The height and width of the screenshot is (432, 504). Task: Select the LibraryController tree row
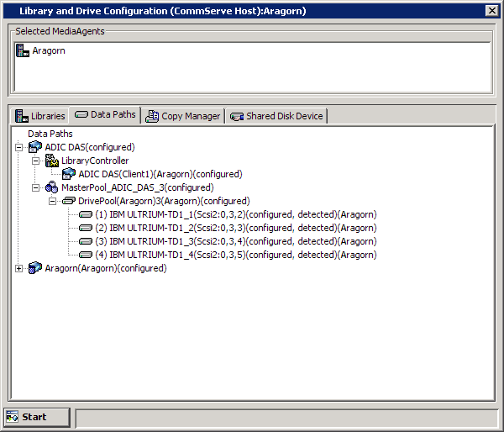pyautogui.click(x=95, y=161)
